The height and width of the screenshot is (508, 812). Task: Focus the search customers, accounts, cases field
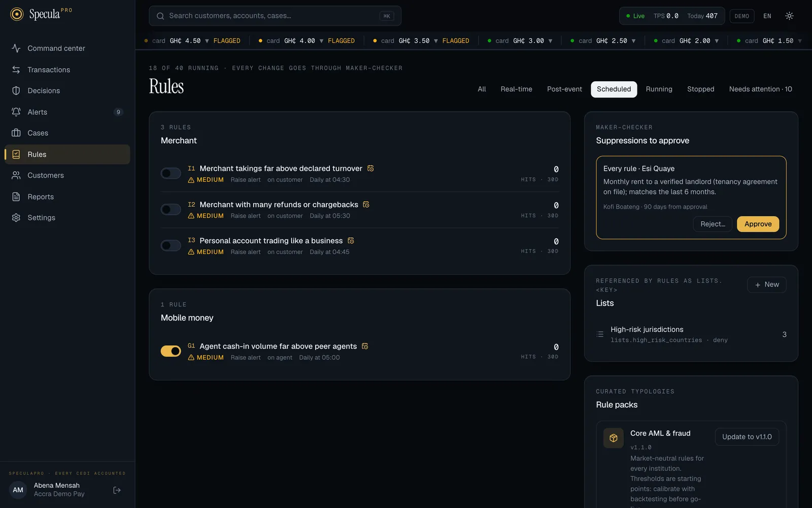[275, 16]
